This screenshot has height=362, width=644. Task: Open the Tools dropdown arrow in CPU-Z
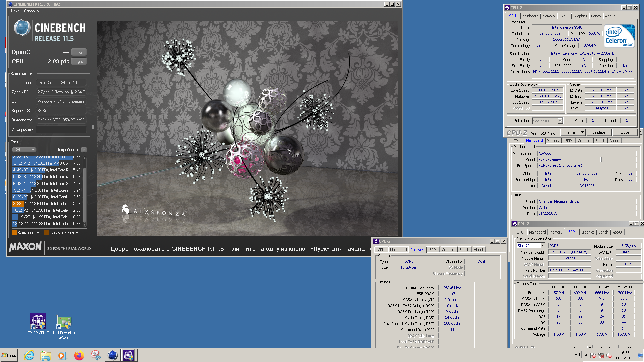582,132
